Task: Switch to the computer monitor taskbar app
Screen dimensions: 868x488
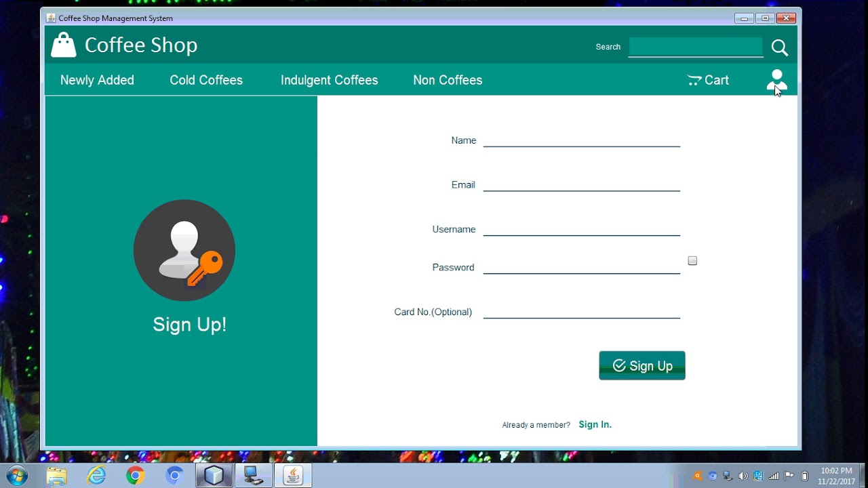Action: point(254,476)
